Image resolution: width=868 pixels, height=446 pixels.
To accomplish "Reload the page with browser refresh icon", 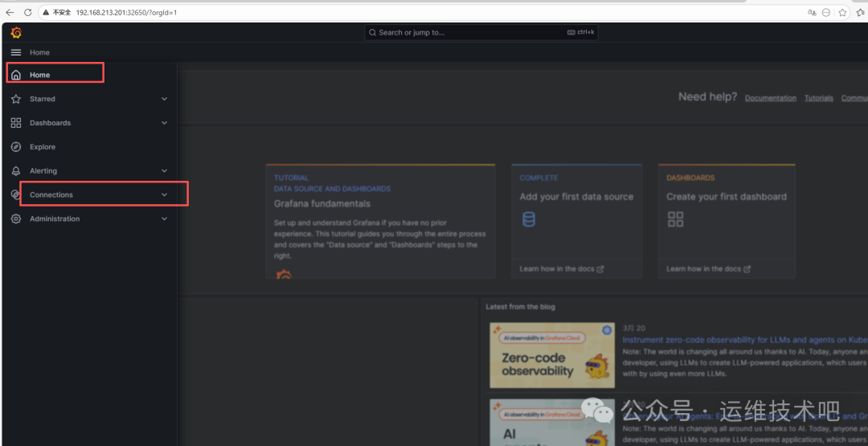I will tap(27, 12).
